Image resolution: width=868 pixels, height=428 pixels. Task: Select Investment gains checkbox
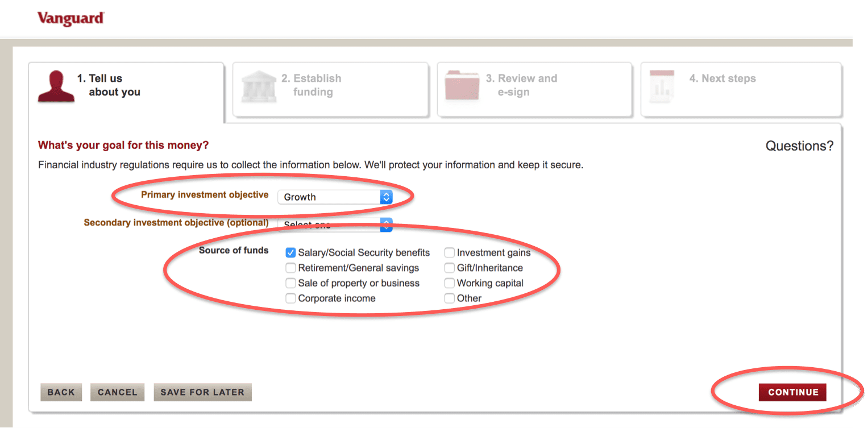pos(450,252)
